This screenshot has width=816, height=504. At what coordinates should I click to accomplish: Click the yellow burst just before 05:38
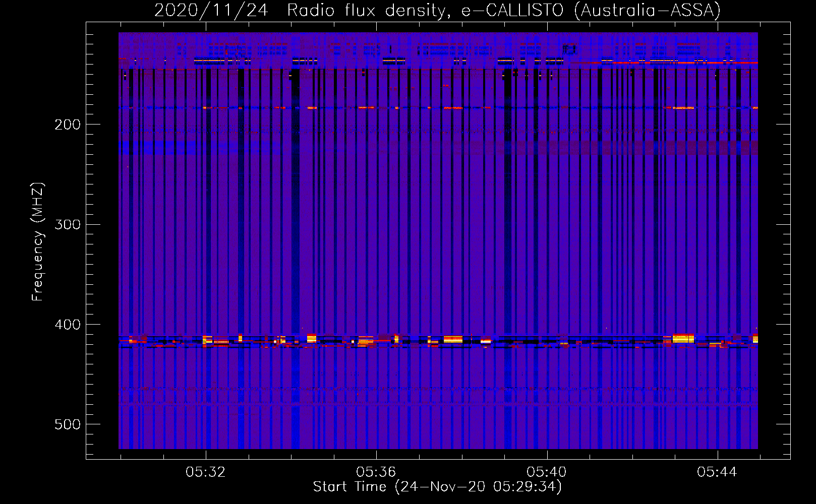452,339
